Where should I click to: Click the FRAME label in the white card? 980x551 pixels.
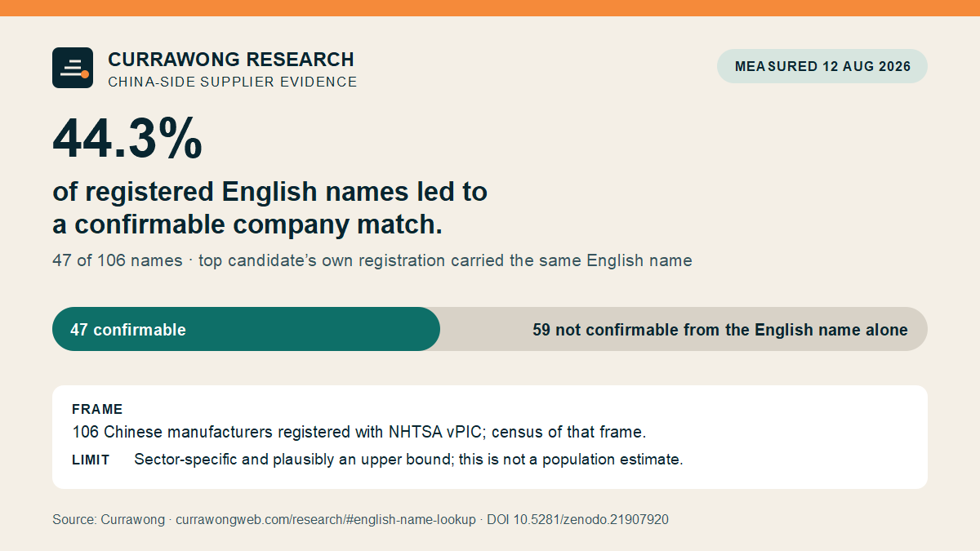tap(97, 410)
